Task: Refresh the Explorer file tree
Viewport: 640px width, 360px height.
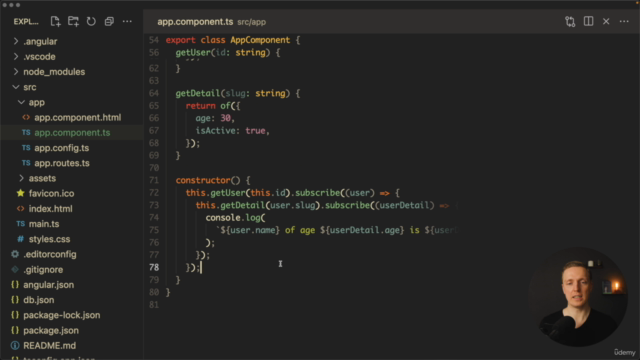Action: [91, 21]
